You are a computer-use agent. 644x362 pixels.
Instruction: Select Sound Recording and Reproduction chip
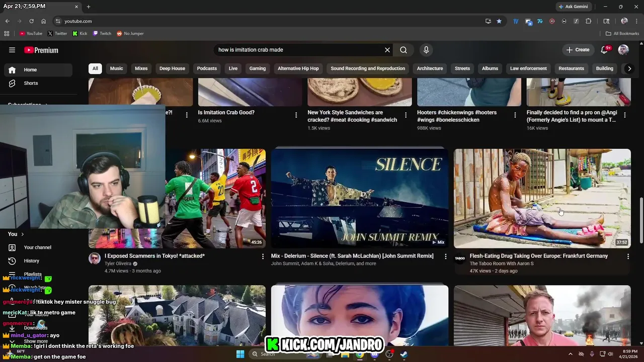tap(368, 68)
